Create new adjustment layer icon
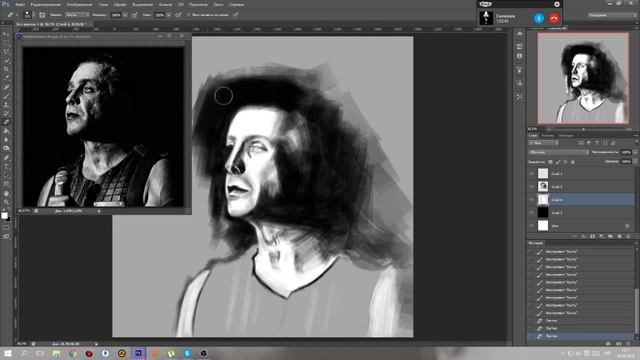640x360 pixels. [602, 236]
